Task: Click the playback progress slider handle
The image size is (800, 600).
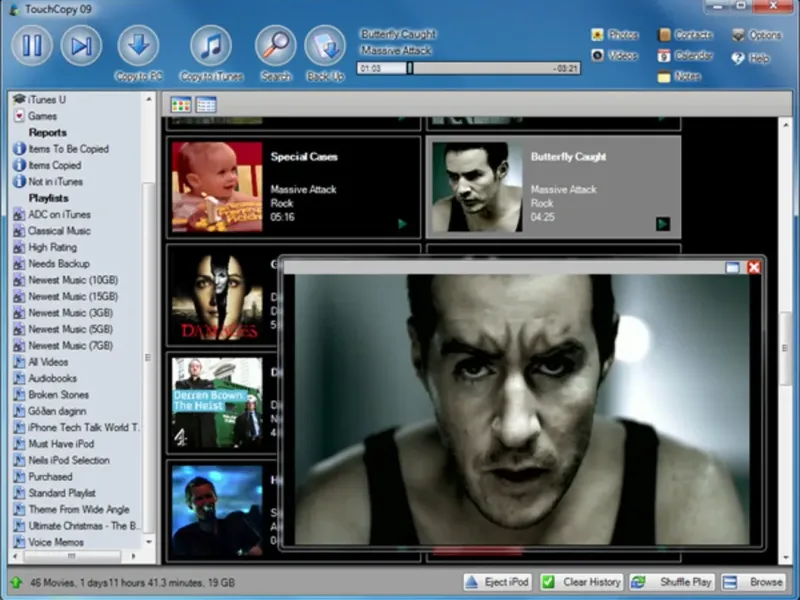Action: 409,68
